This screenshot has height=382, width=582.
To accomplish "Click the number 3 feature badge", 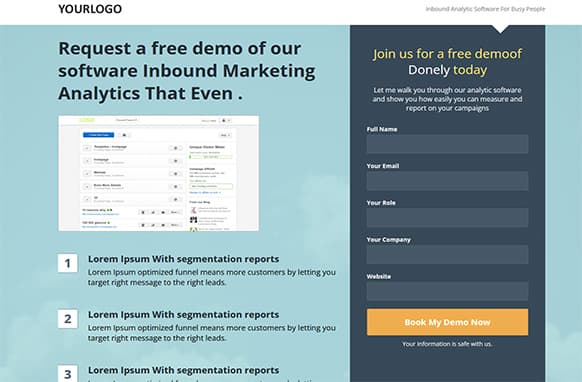I will [x=68, y=373].
